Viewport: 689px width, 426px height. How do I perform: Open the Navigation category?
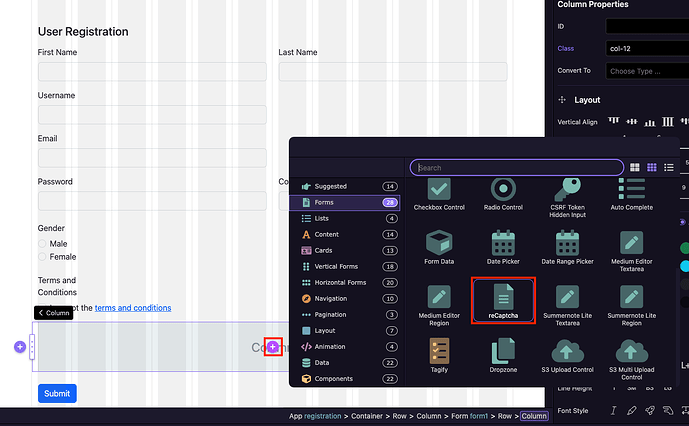coord(345,299)
